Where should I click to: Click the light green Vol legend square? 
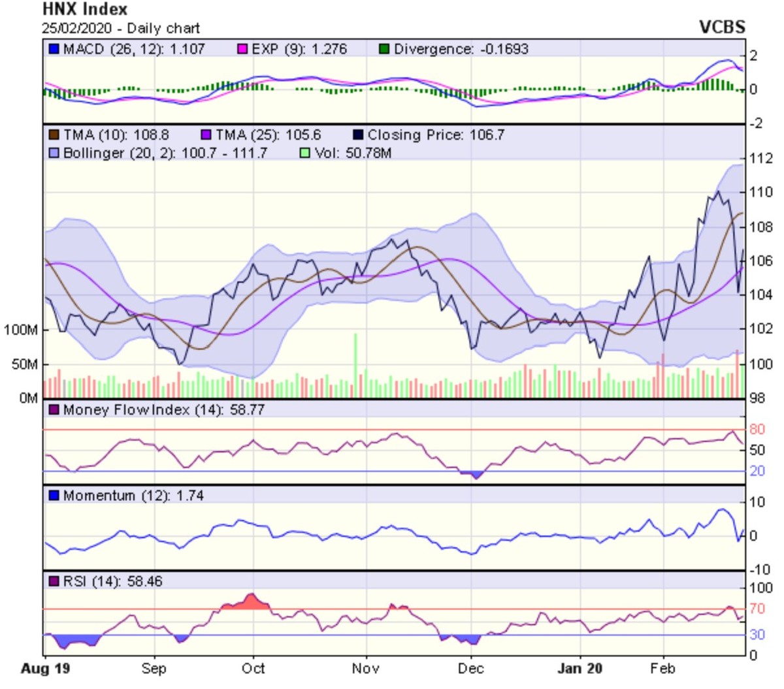click(x=305, y=153)
